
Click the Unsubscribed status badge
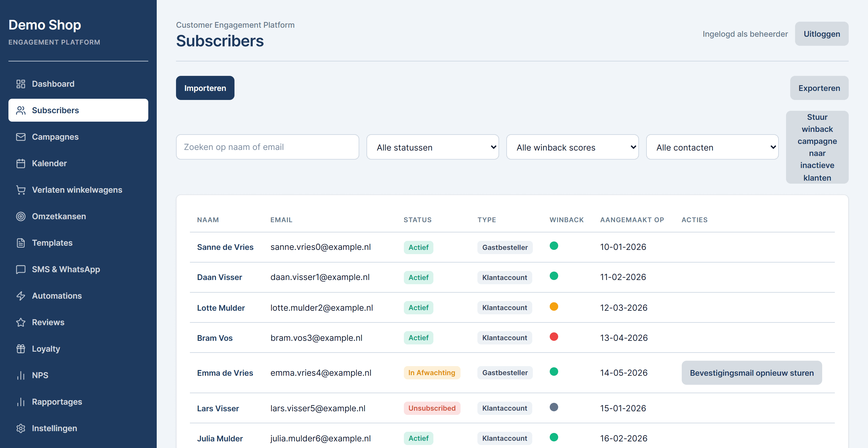coord(432,408)
